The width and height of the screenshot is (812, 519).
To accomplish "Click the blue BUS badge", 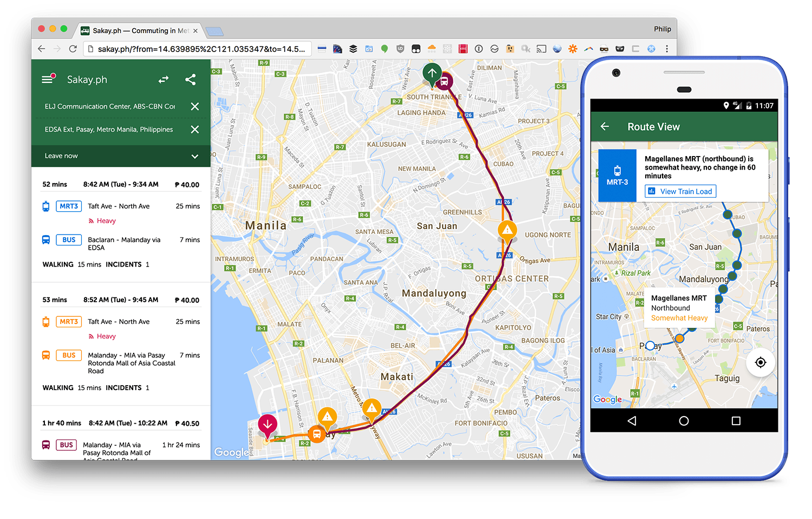I will tap(69, 240).
